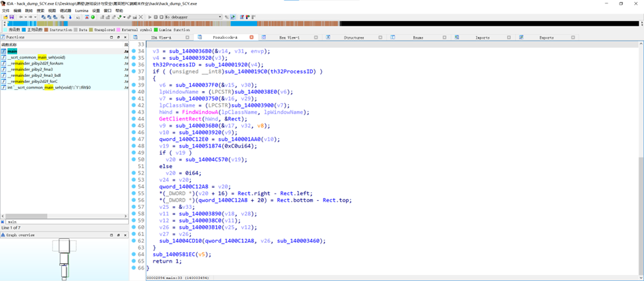
Task: Close the IDA View-A tab
Action: click(x=187, y=37)
